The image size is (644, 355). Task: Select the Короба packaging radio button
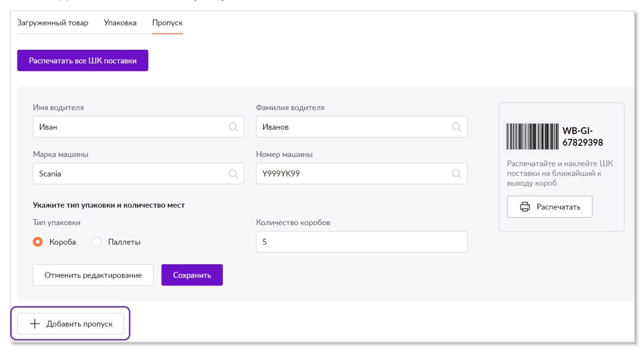click(x=38, y=242)
